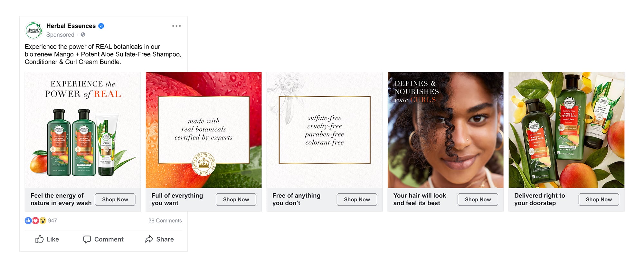The width and height of the screenshot is (644, 267).
Task: Open the 38 Comments link
Action: coord(165,220)
